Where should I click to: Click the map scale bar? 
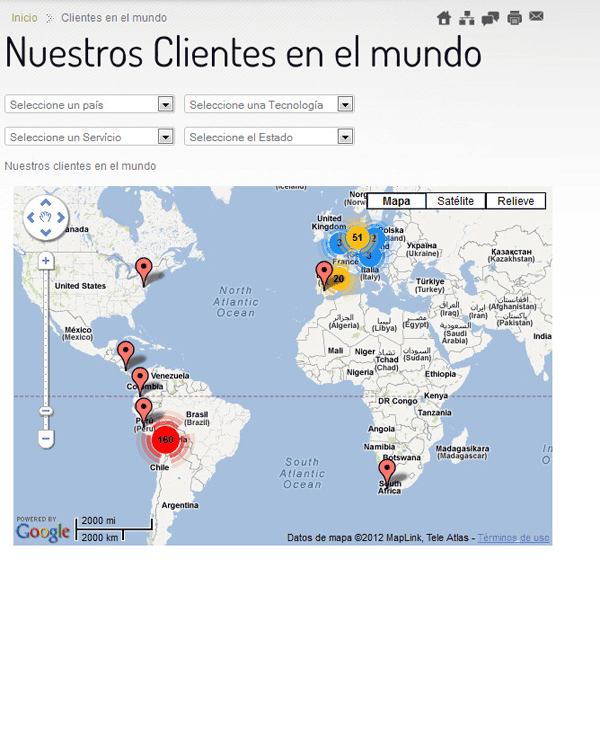[x=114, y=528]
